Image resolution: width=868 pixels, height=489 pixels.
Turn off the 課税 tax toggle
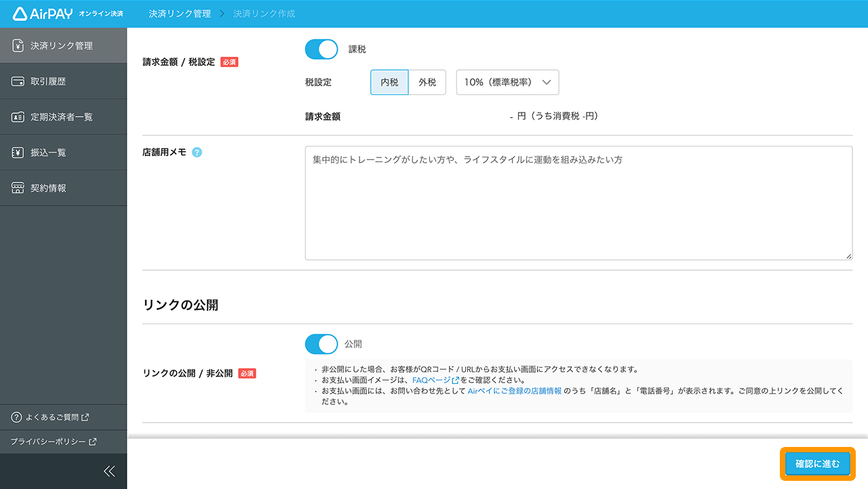(x=321, y=49)
